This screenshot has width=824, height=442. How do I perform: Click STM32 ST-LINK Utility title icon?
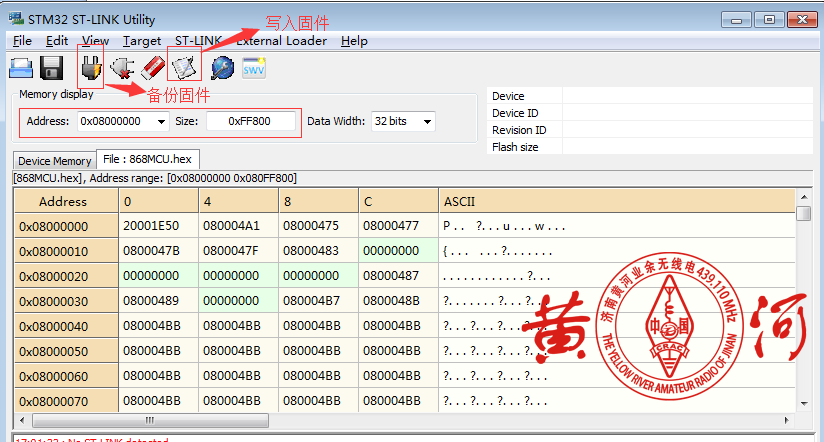[16, 19]
